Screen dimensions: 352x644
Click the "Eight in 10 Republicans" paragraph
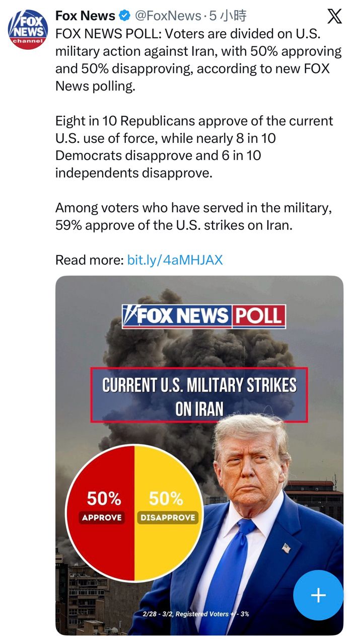[194, 147]
